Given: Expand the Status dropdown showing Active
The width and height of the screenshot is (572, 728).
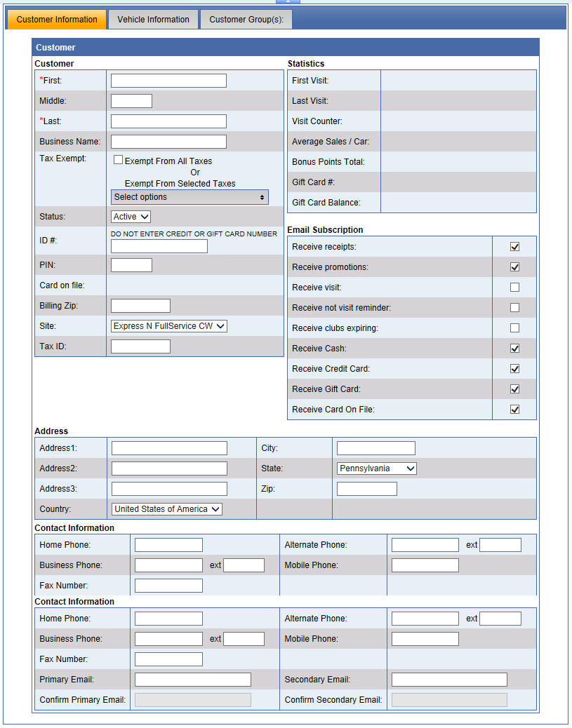Looking at the screenshot, I should click(131, 217).
